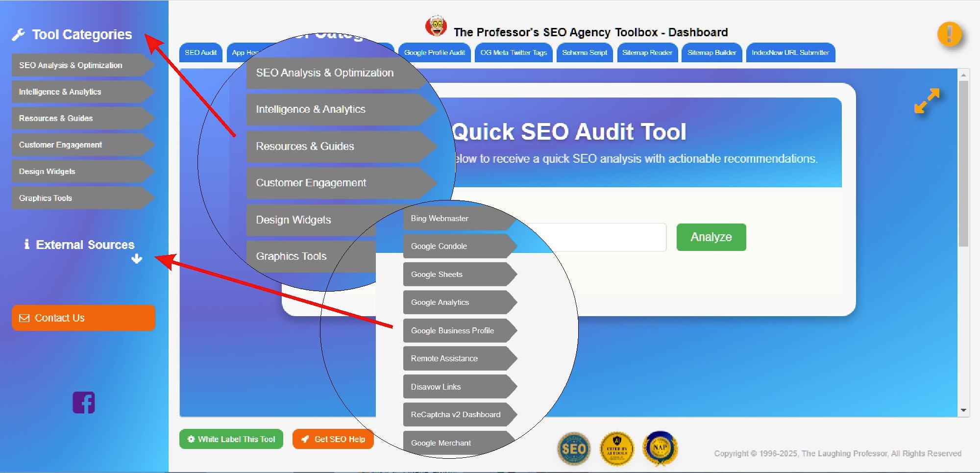This screenshot has height=473, width=980.
Task: Open Design Widgets category in sidebar
Action: tap(83, 171)
